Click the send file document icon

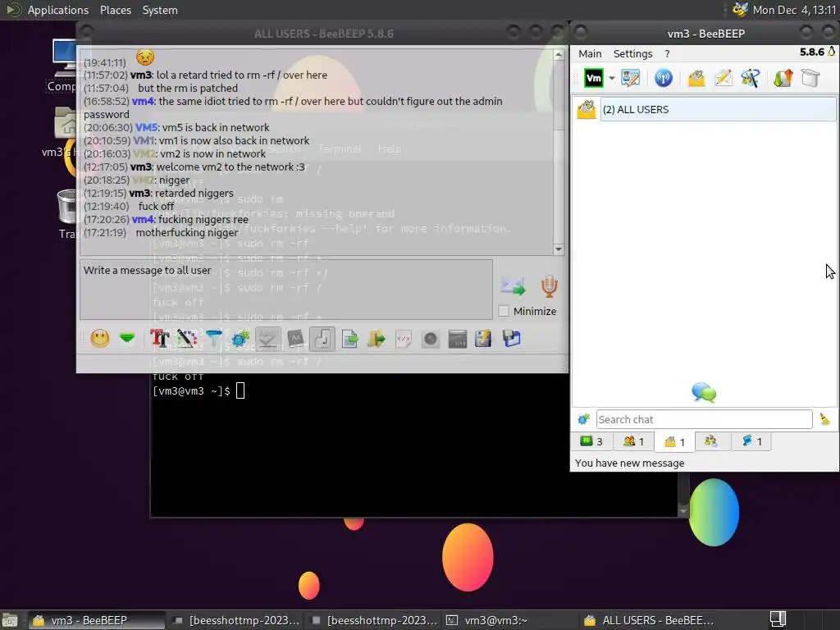tap(349, 339)
